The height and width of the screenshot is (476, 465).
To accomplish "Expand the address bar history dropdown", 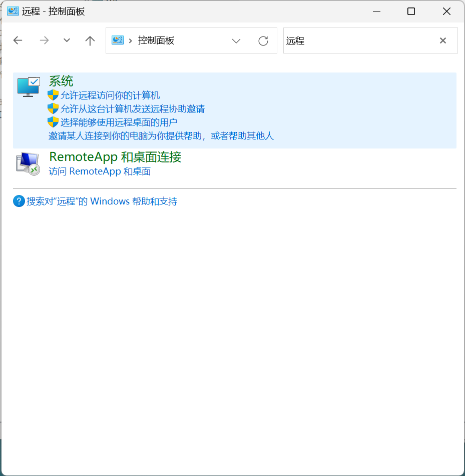I will click(236, 40).
